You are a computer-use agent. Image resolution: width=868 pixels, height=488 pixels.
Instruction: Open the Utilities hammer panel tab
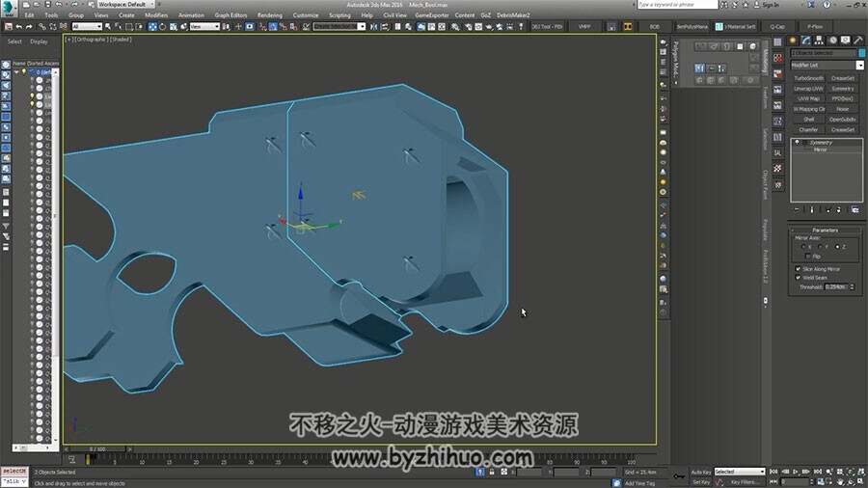click(x=858, y=41)
